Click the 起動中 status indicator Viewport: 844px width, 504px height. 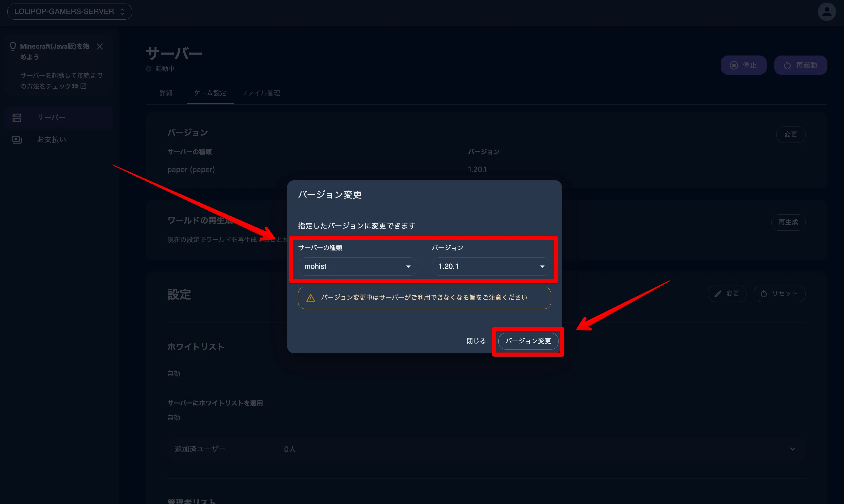coord(160,69)
